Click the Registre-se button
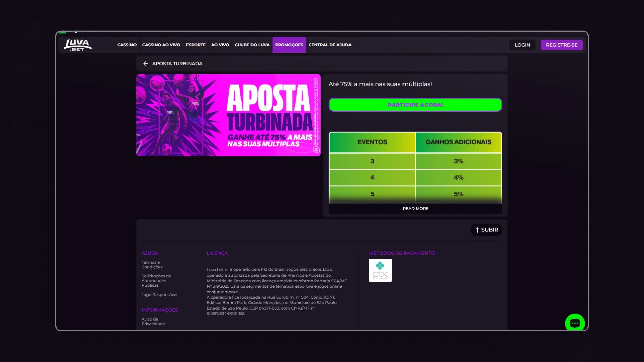This screenshot has height=362, width=644. click(562, 45)
